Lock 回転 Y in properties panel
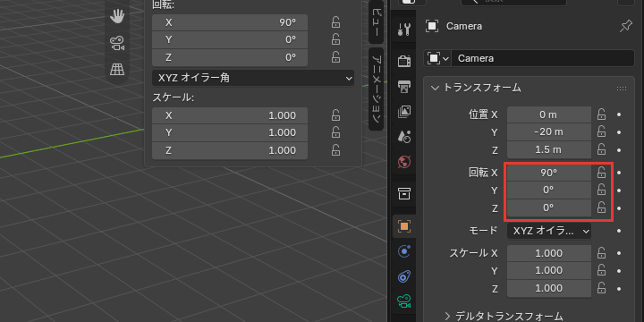The height and width of the screenshot is (322, 644). tap(601, 191)
